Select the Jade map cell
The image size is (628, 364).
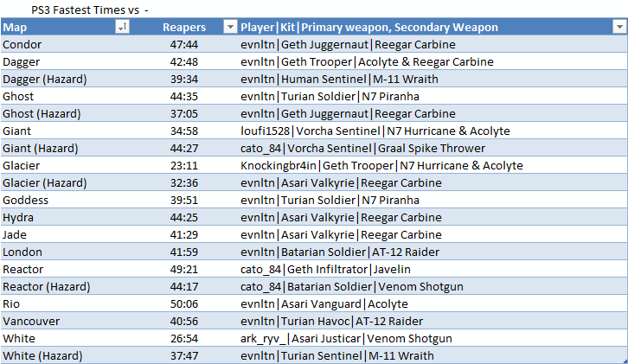(66, 234)
